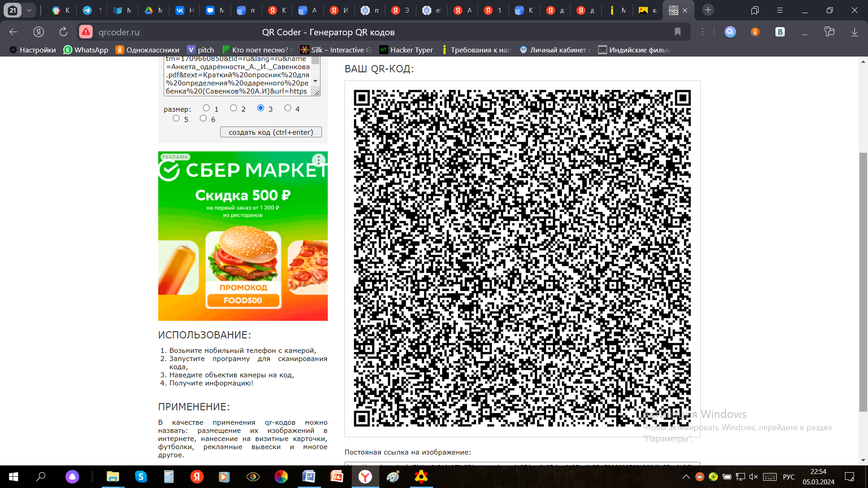Switch to the VK tab
868x488 pixels.
pos(184,10)
